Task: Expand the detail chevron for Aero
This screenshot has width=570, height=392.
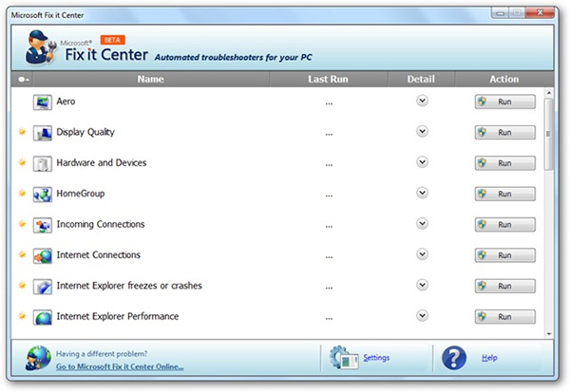Action: click(422, 102)
